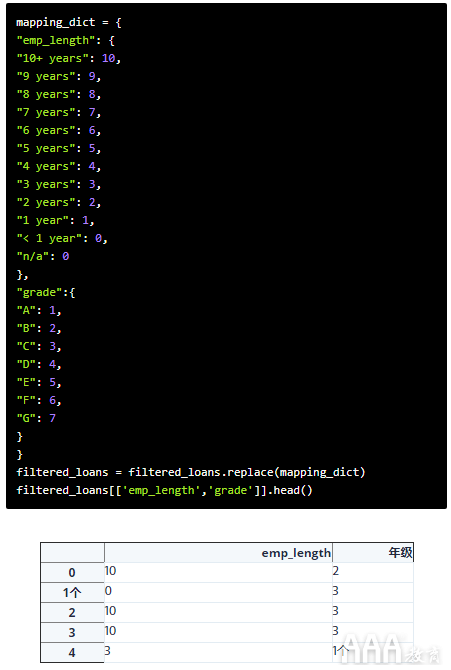This screenshot has height=670, width=451.
Task: Select the "1 year": 1 line
Action: point(56,220)
